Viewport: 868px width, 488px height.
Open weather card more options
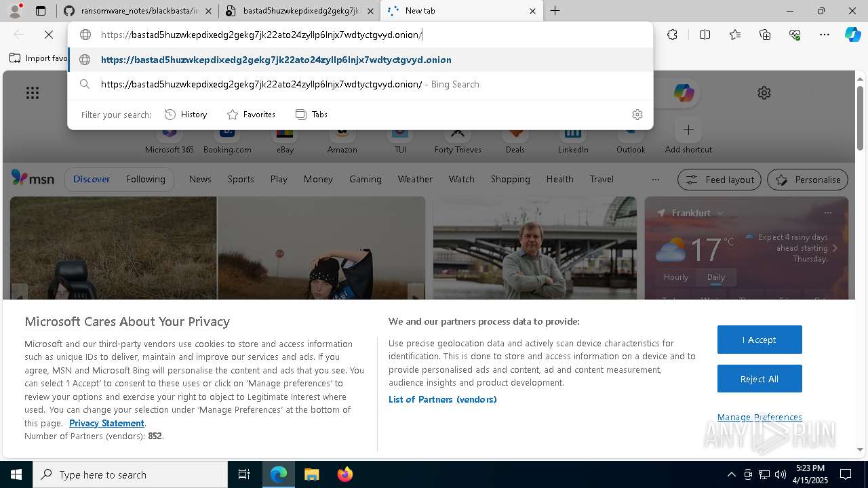(x=827, y=213)
